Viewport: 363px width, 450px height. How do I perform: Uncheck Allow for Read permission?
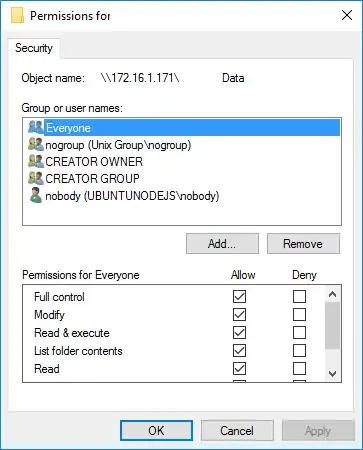point(239,368)
